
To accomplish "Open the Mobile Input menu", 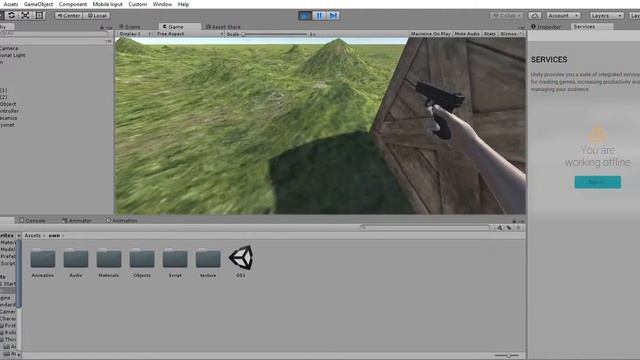I will click(107, 4).
